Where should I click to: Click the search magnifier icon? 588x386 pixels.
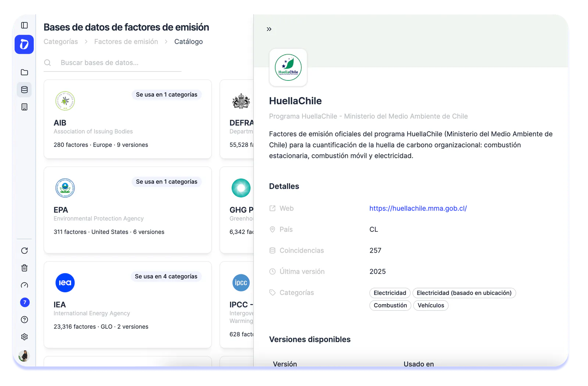coord(47,63)
